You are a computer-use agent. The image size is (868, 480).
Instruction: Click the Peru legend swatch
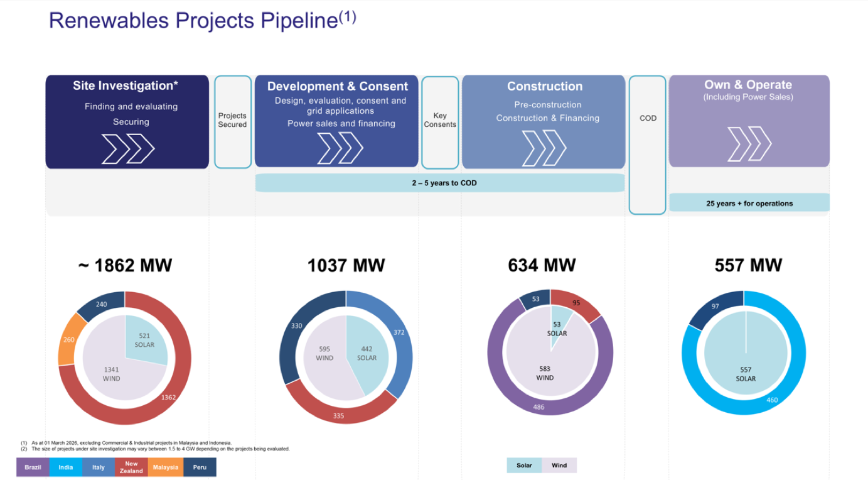pyautogui.click(x=200, y=467)
